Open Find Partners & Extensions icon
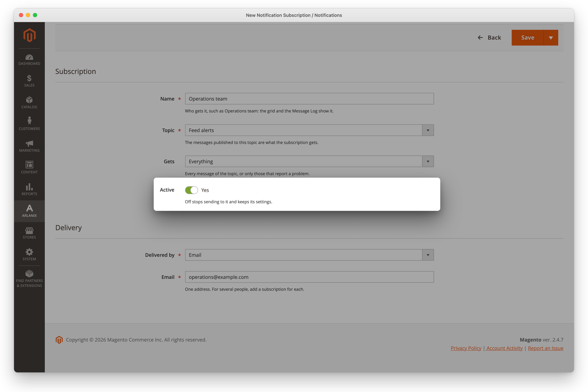588x392 pixels. click(29, 273)
